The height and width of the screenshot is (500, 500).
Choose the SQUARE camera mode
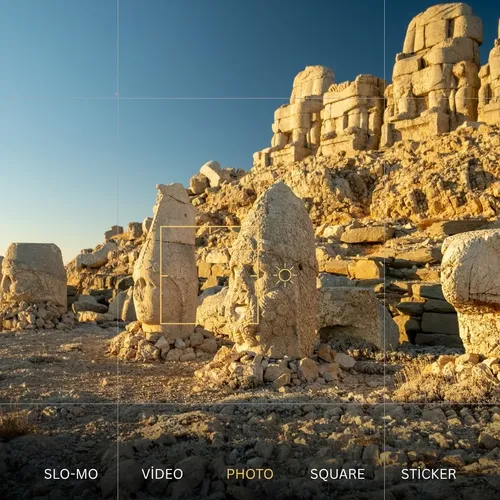click(x=337, y=474)
